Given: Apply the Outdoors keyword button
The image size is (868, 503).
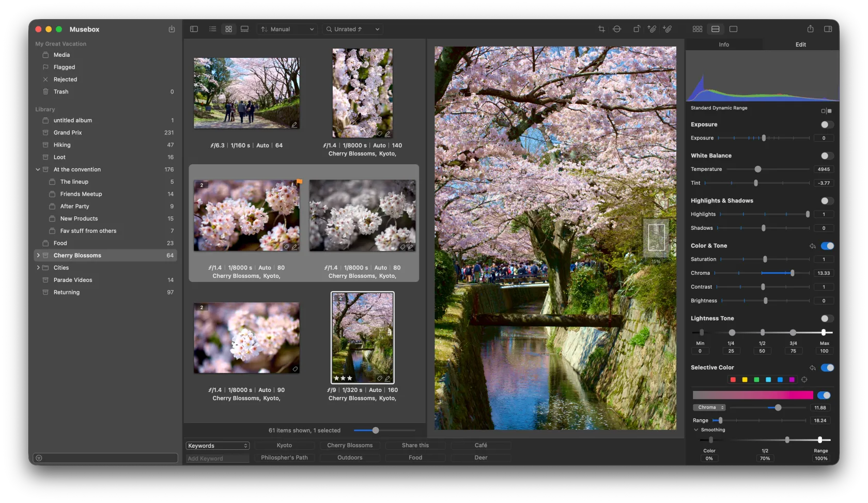Looking at the screenshot, I should 350,458.
